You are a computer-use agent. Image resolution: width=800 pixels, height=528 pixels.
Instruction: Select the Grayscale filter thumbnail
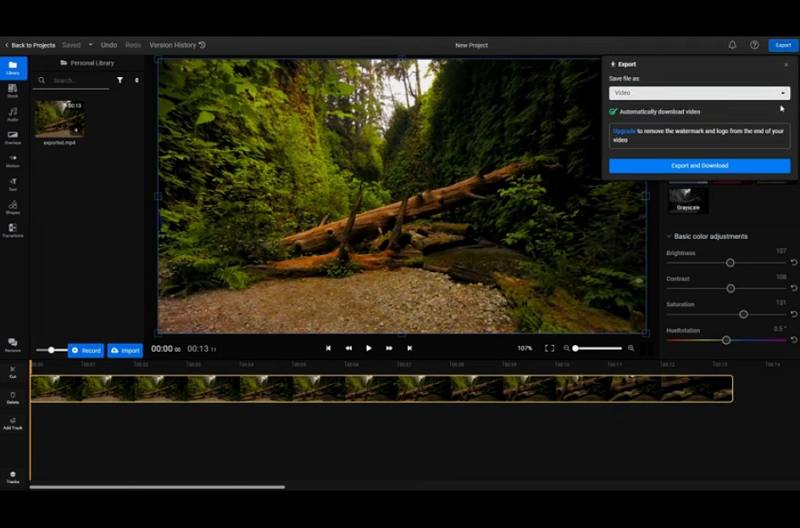coord(688,200)
